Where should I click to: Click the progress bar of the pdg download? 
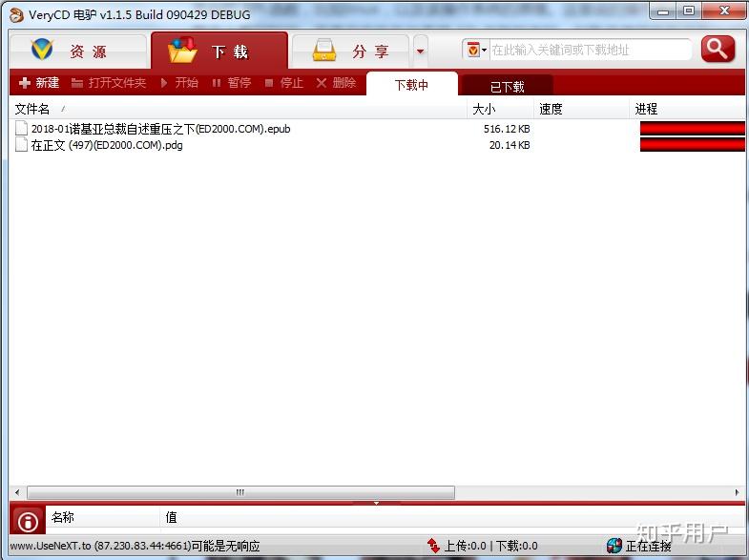click(x=692, y=145)
